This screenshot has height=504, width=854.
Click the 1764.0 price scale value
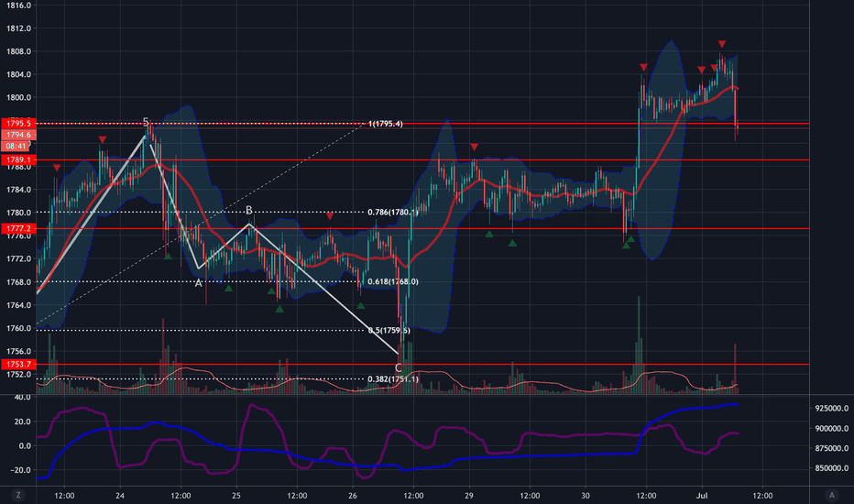point(18,305)
